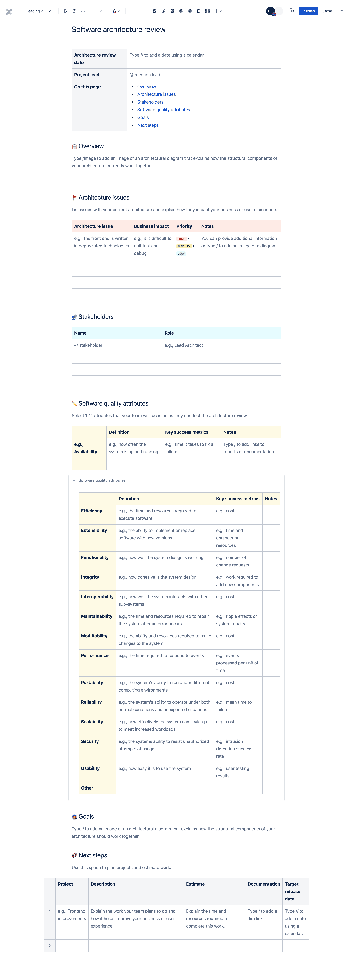Click the mention user icon
353x980 pixels.
[x=181, y=11]
